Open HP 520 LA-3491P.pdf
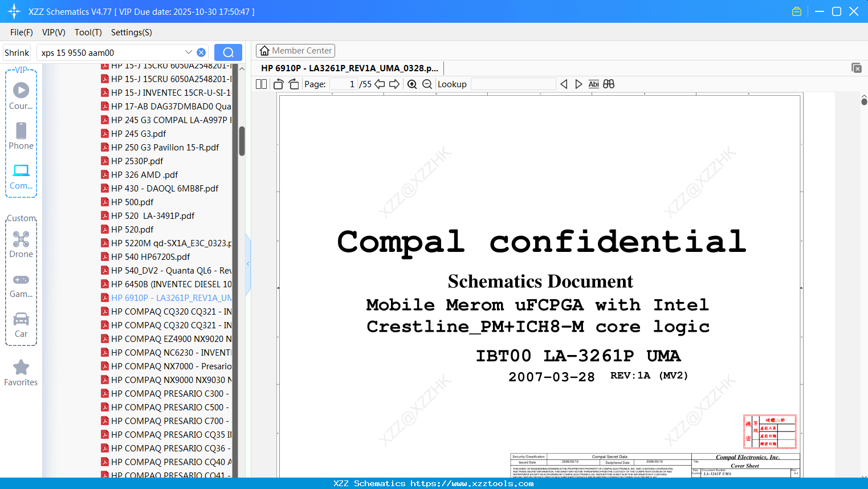 (x=148, y=215)
